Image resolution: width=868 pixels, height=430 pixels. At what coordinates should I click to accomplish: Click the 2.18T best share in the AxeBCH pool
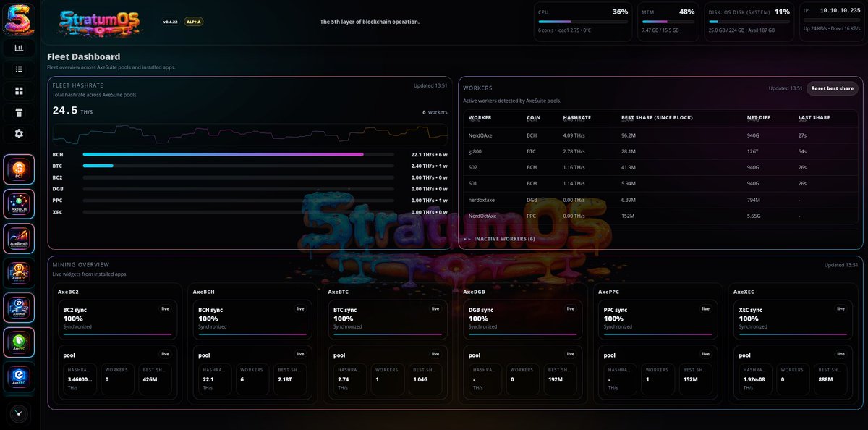tap(286, 379)
